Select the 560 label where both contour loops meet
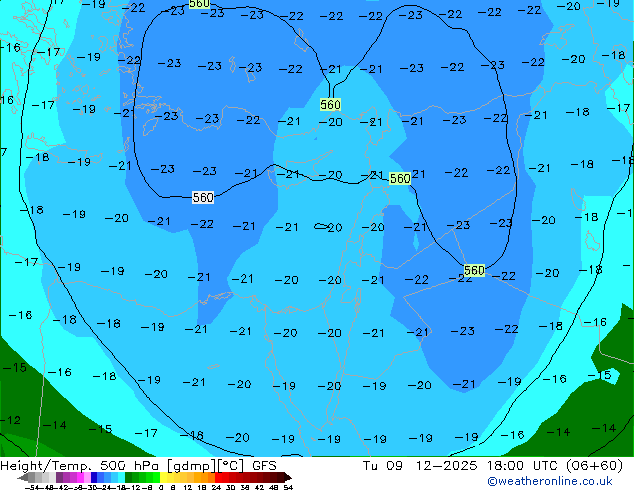634x490 pixels. (330, 105)
